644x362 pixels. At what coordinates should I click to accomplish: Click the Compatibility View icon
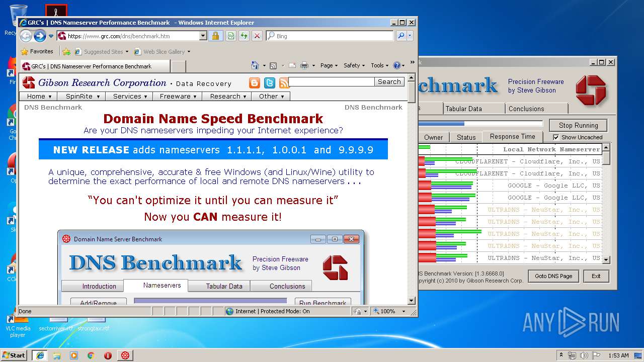point(230,36)
